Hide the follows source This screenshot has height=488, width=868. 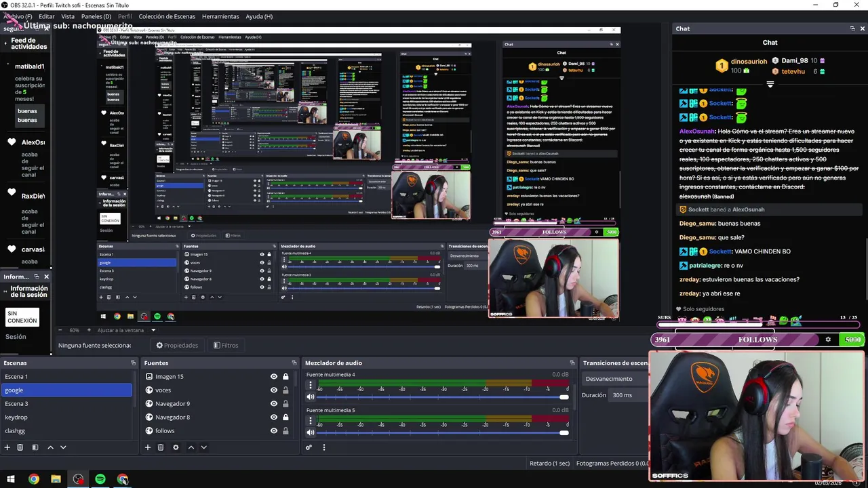tap(274, 431)
